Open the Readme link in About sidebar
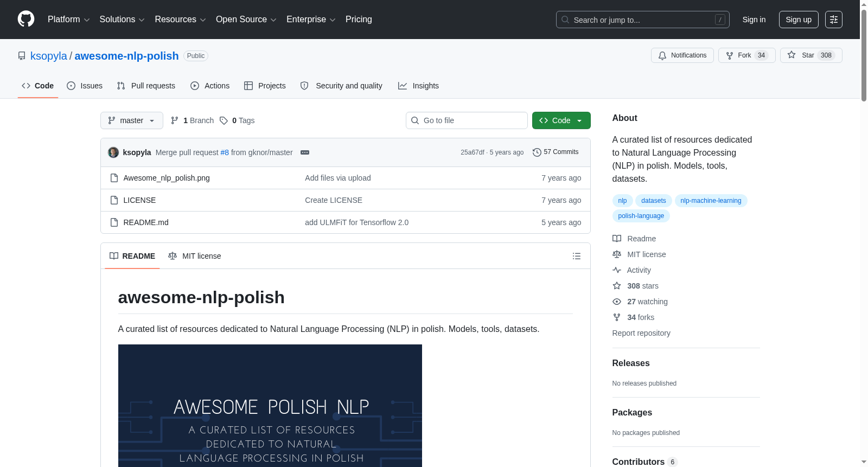The width and height of the screenshot is (868, 467). (x=634, y=239)
